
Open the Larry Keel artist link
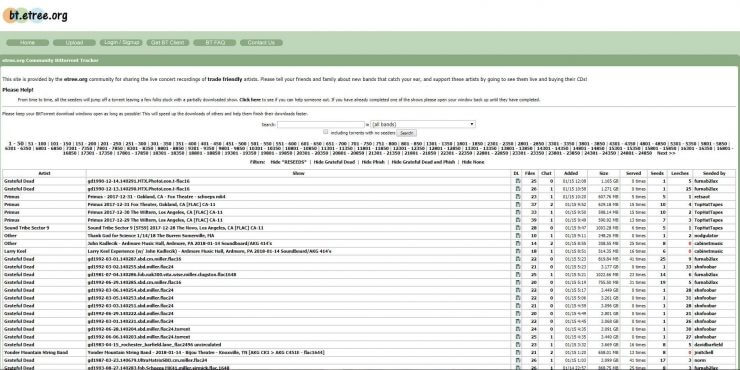(x=15, y=251)
